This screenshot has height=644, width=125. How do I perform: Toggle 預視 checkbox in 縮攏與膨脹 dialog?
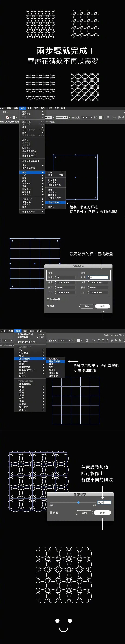pos(51,512)
